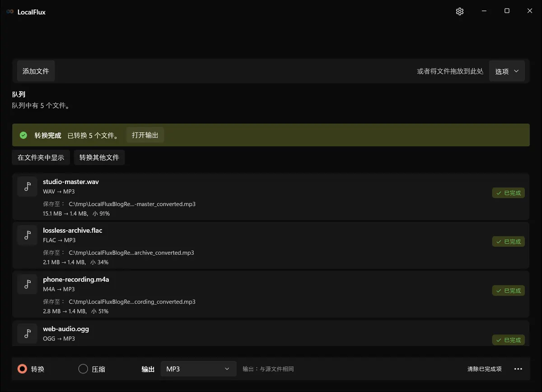Click the music note icon for studio-master.wav

[27, 186]
